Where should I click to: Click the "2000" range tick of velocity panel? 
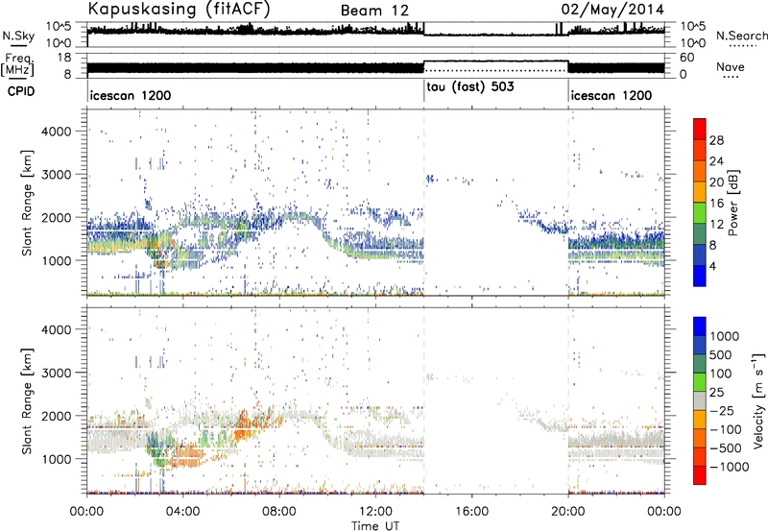(x=56, y=416)
